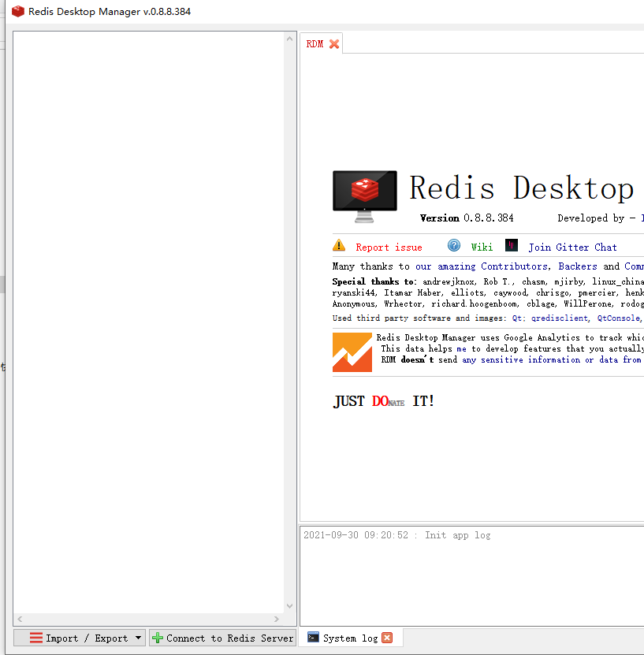Click Connect to Redis Server button
The height and width of the screenshot is (655, 644).
(222, 638)
